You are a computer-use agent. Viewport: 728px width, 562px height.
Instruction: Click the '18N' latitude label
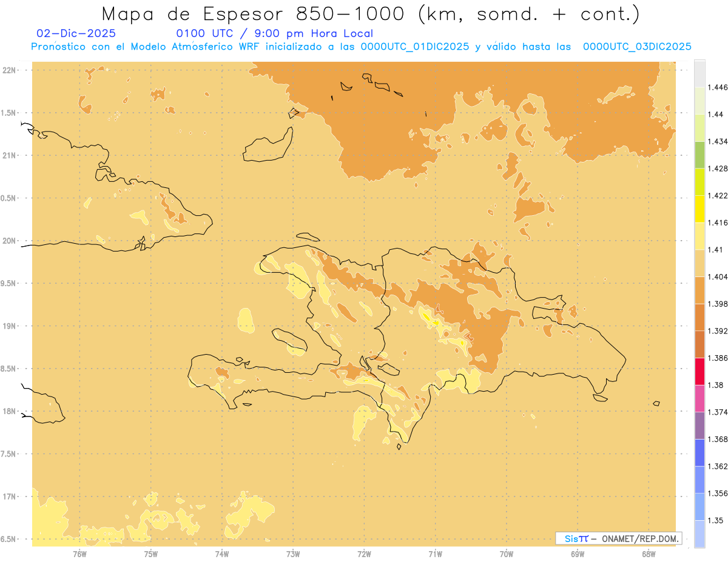tap(8, 411)
